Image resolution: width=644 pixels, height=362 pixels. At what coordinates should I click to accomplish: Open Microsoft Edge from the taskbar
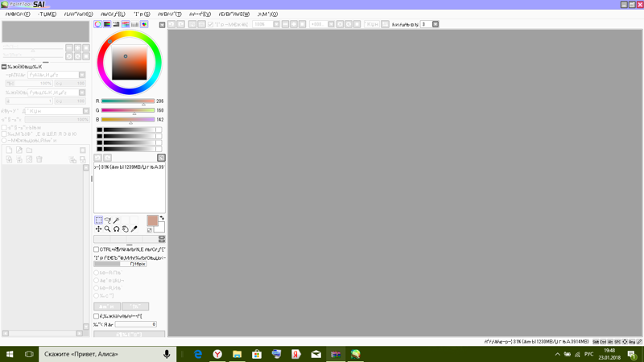click(198, 354)
